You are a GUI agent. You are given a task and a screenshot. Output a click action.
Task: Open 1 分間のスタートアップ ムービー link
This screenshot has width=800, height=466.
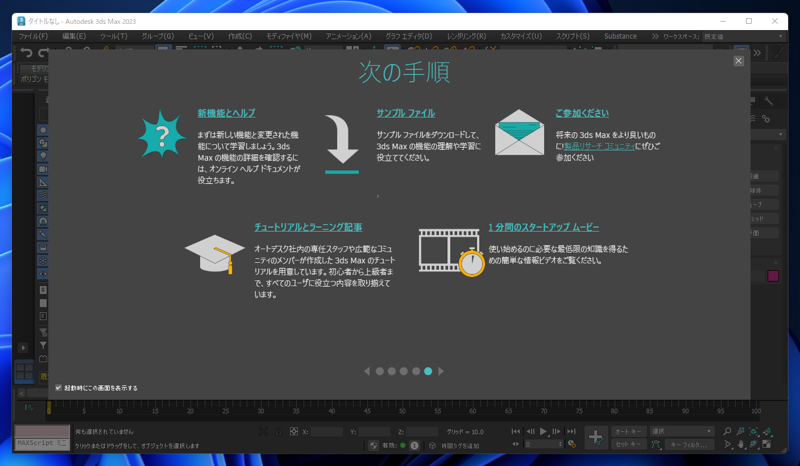click(x=543, y=227)
